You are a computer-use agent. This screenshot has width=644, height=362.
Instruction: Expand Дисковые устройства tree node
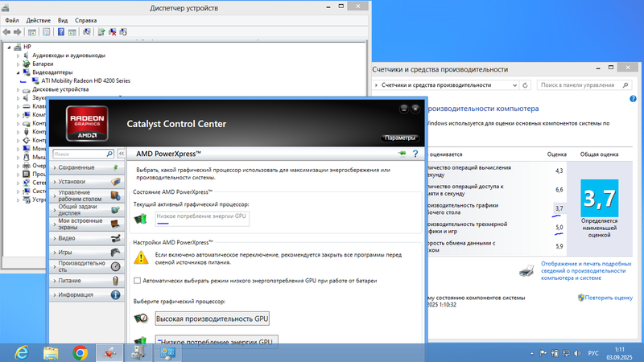[18, 89]
